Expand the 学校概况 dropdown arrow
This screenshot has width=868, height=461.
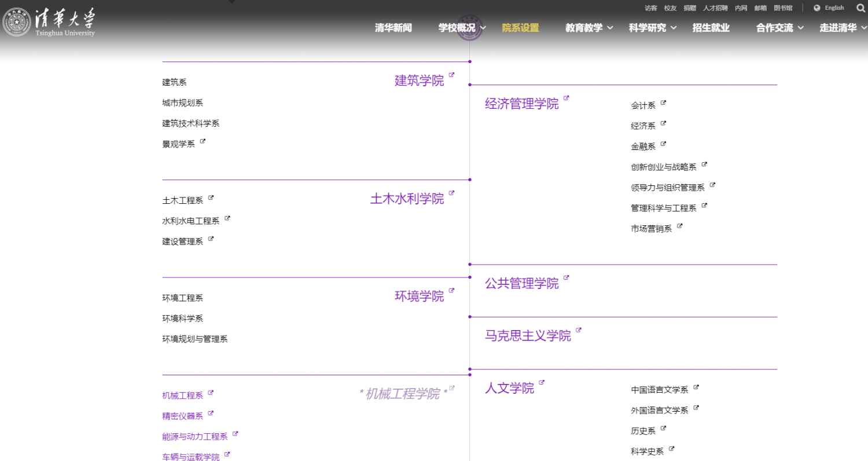(483, 28)
